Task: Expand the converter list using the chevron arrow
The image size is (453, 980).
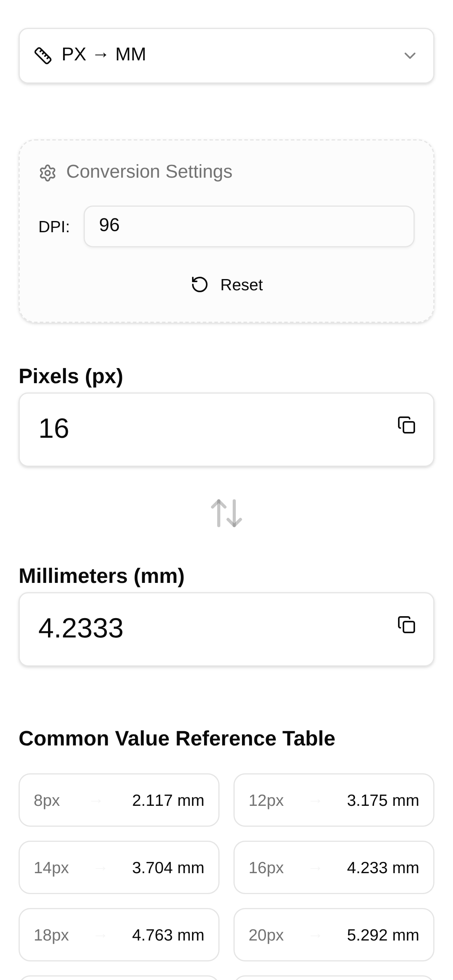Action: (410, 56)
